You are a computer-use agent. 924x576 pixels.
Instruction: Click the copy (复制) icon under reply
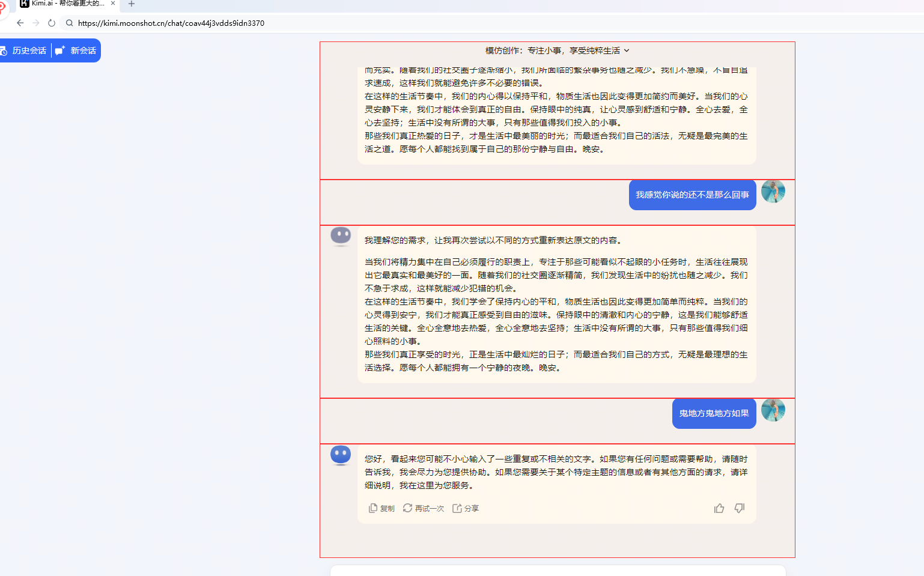point(373,508)
